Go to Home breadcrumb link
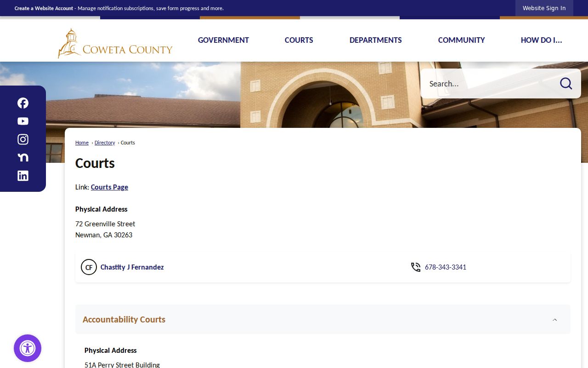Viewport: 588px width, 368px height. point(82,143)
